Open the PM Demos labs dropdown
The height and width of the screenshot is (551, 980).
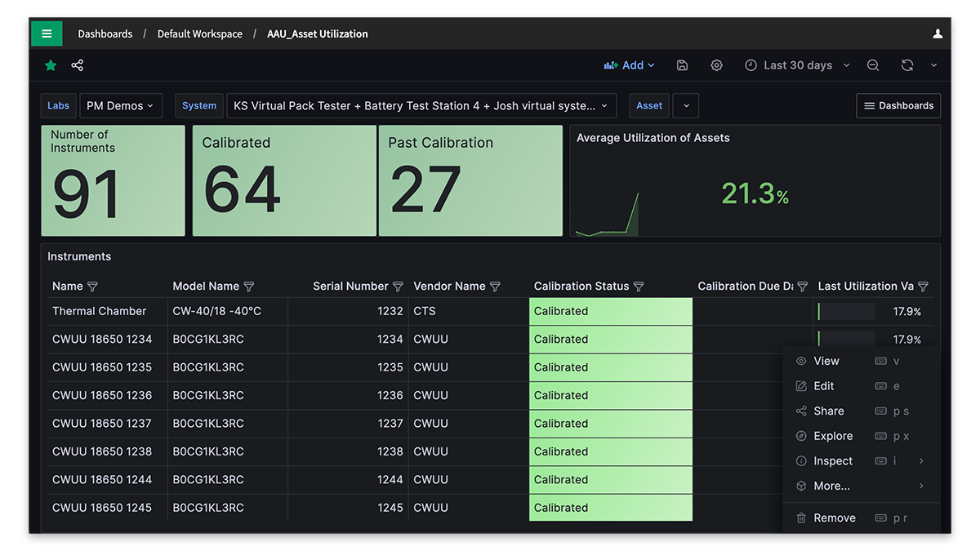120,106
